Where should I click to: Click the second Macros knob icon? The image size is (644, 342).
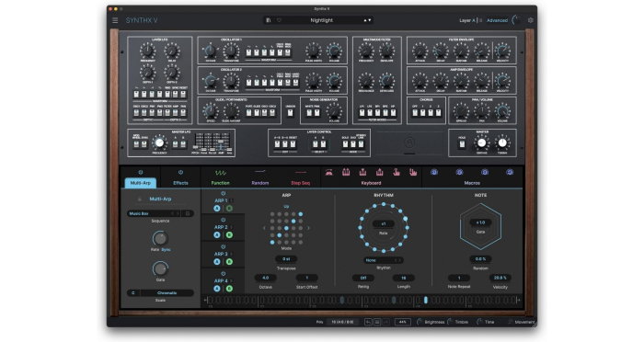[460, 173]
